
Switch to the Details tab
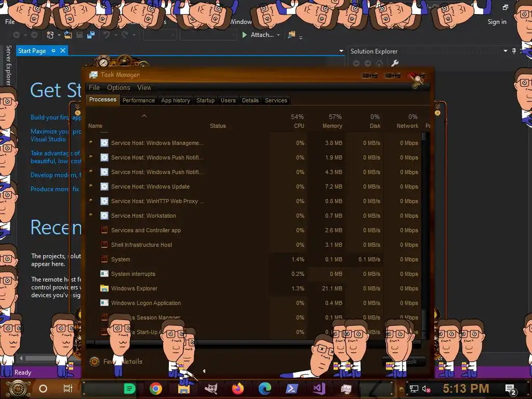point(250,100)
